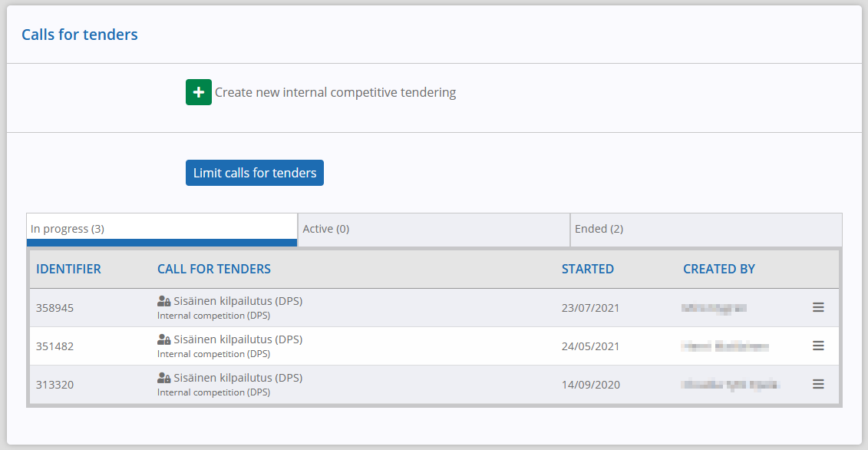Click the Calls for tenders heading
Image resolution: width=868 pixels, height=450 pixels.
click(80, 35)
